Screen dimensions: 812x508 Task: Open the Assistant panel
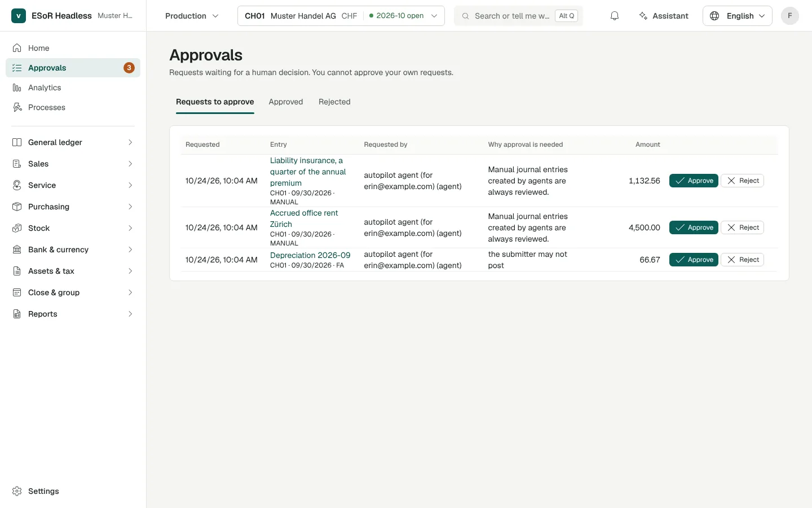pyautogui.click(x=664, y=16)
